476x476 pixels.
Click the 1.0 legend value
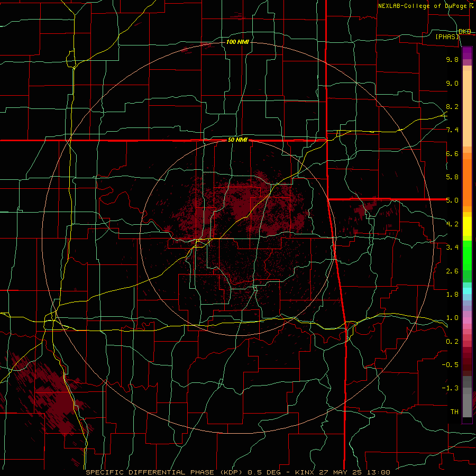(x=452, y=318)
